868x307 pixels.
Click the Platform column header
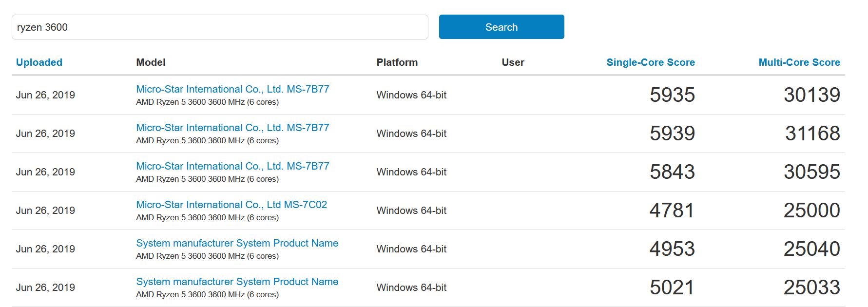[397, 62]
